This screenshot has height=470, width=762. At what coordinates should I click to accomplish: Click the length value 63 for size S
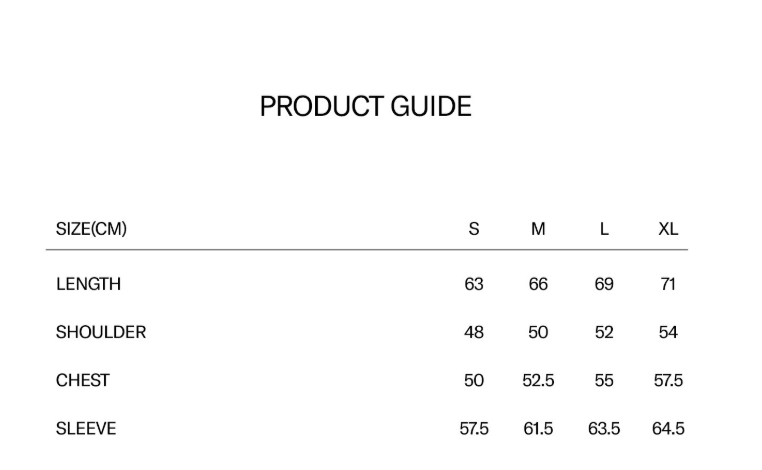tap(474, 284)
